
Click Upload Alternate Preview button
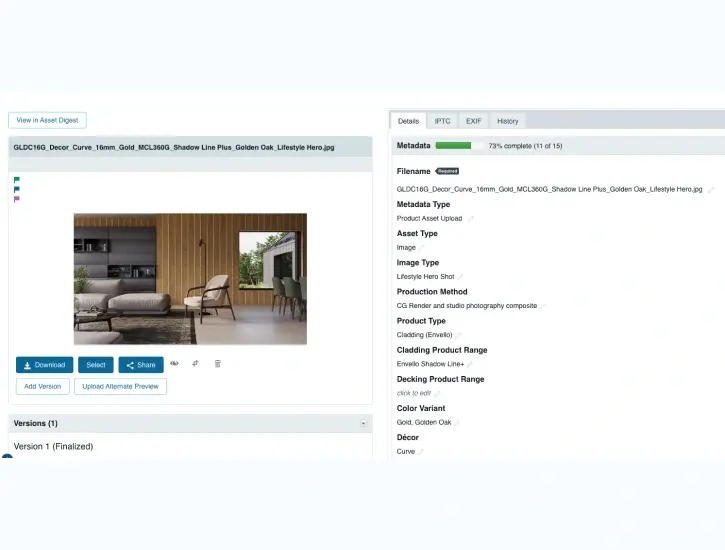coord(120,386)
